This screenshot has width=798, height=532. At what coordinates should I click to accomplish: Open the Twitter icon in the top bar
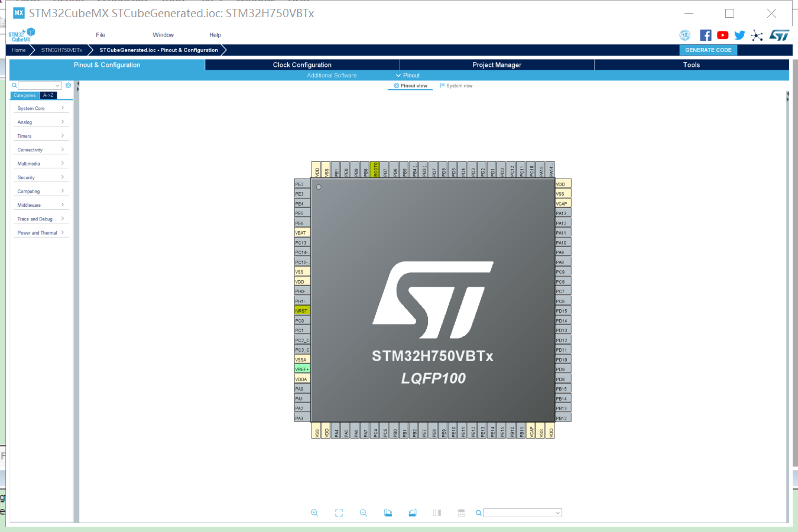pyautogui.click(x=739, y=35)
